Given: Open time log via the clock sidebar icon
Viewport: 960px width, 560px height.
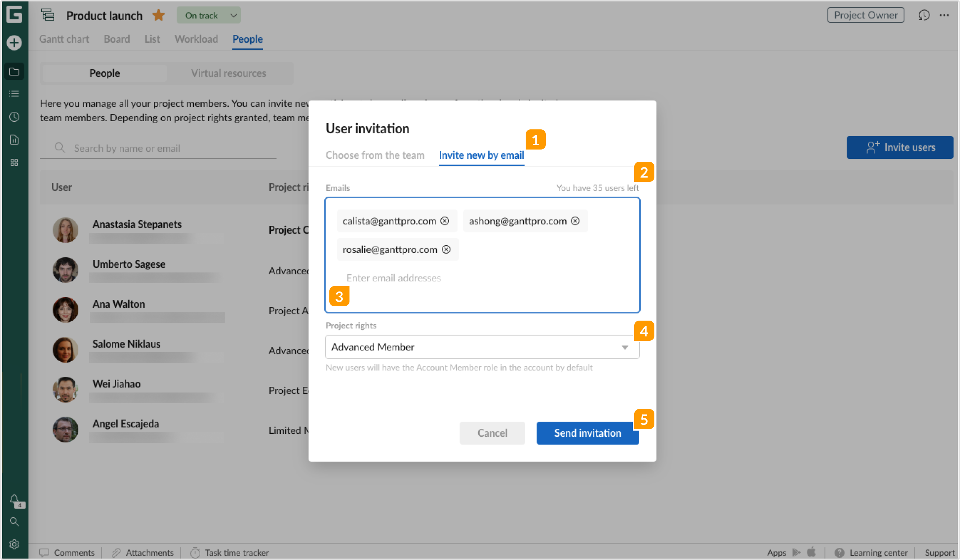Looking at the screenshot, I should click(14, 117).
